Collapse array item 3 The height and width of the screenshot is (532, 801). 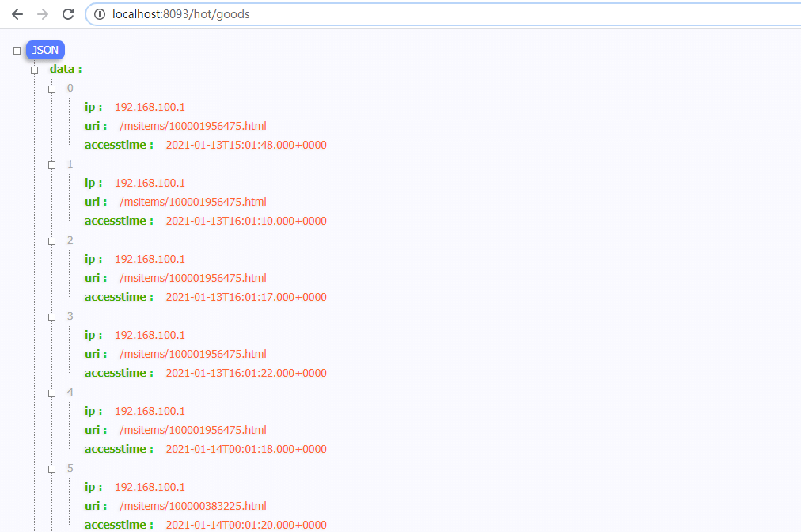(x=52, y=317)
